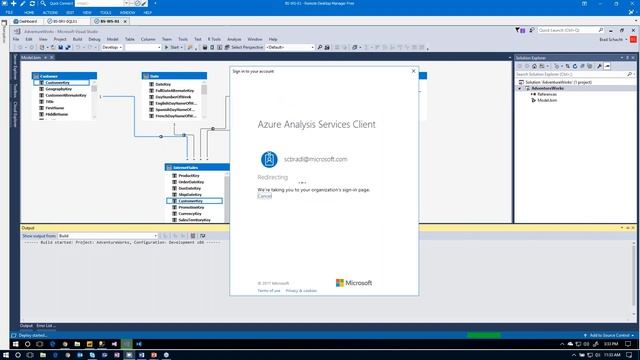The width and height of the screenshot is (640, 360).
Task: Click the Quick Launch search box
Action: [x=571, y=30]
